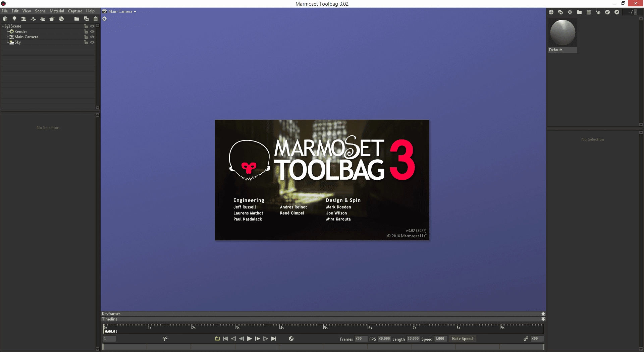This screenshot has width=644, height=352.
Task: Export the material with the outward arrow icon
Action: (617, 12)
